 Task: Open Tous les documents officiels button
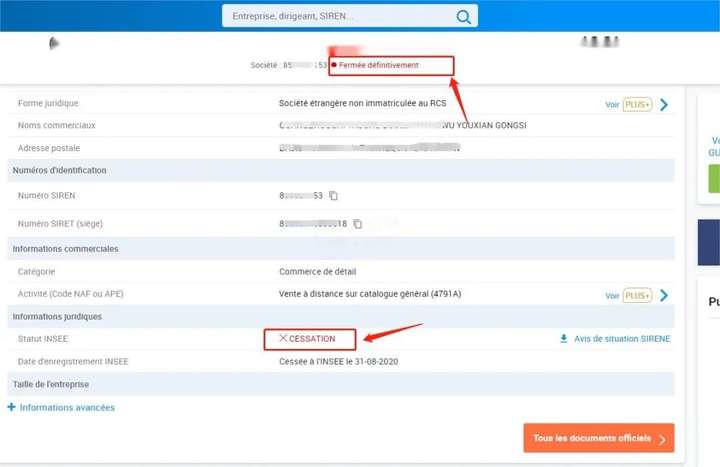pos(599,438)
